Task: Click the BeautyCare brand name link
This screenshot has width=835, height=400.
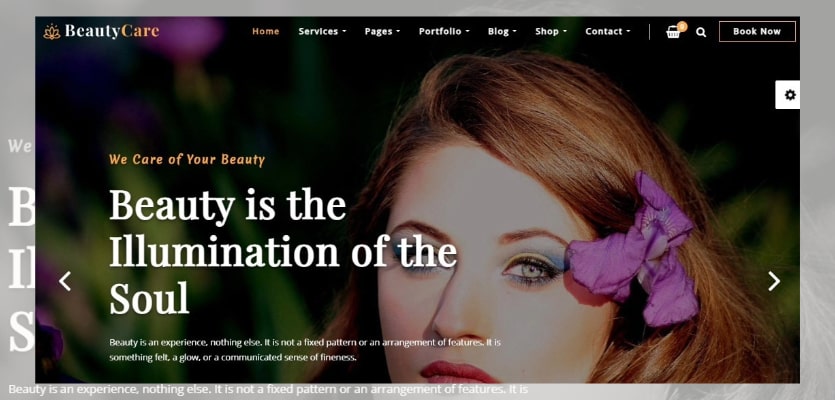Action: (x=112, y=31)
